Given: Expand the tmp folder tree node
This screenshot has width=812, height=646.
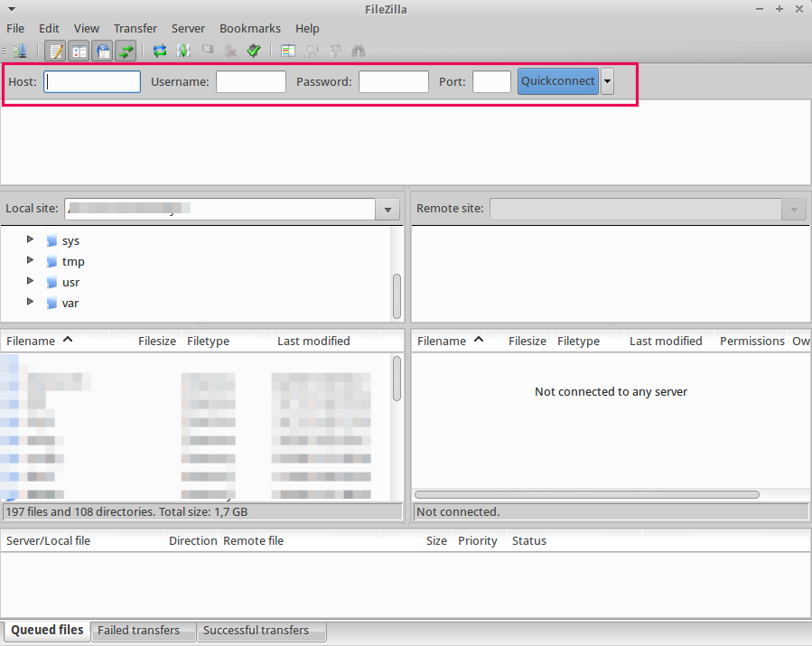Looking at the screenshot, I should pyautogui.click(x=30, y=259).
